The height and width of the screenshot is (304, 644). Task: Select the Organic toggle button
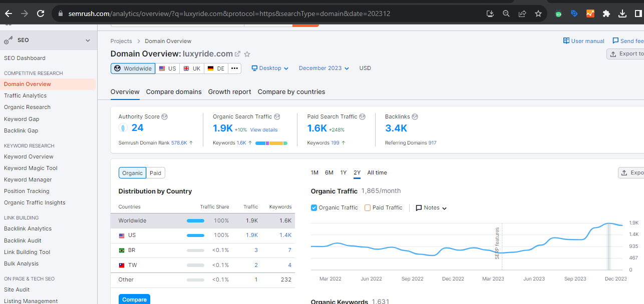coord(132,173)
